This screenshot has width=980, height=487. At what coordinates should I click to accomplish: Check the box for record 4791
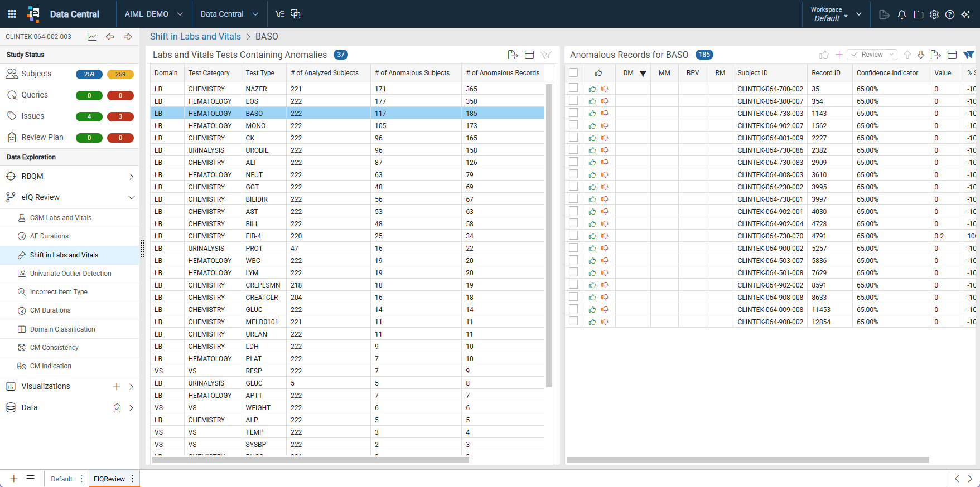(x=573, y=235)
